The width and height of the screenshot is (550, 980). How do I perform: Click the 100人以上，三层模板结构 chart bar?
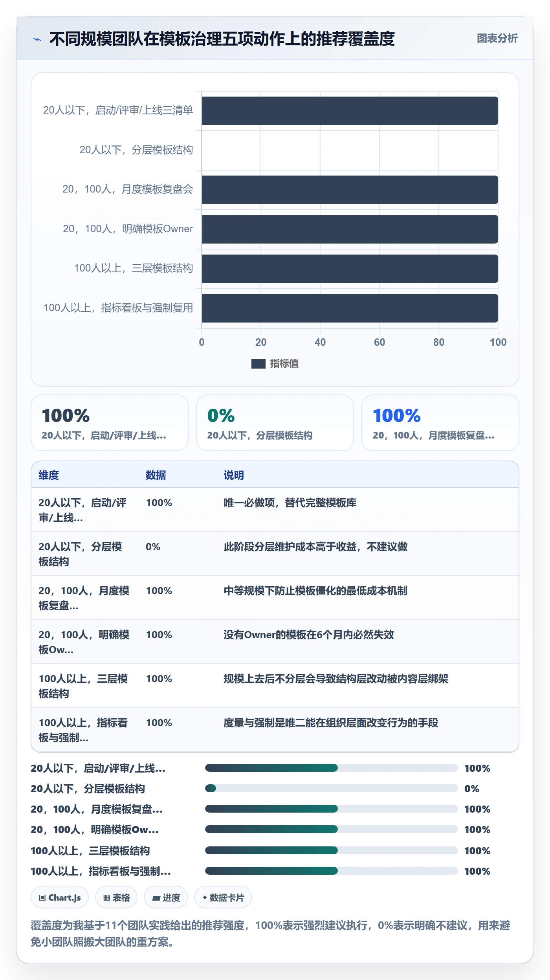tap(350, 269)
